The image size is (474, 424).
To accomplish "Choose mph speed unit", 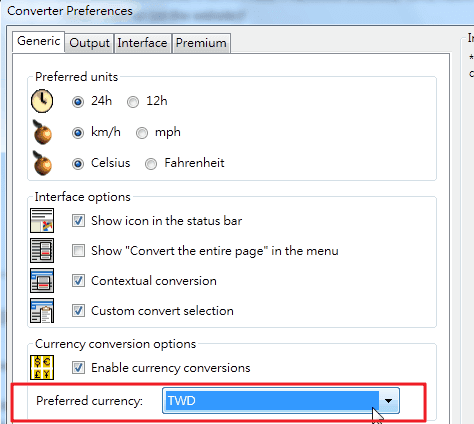I will [142, 133].
